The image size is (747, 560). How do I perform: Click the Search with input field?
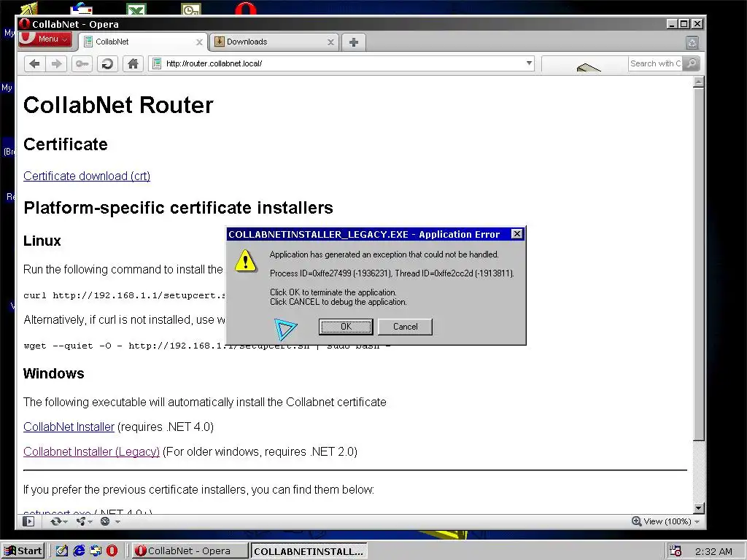pos(655,63)
